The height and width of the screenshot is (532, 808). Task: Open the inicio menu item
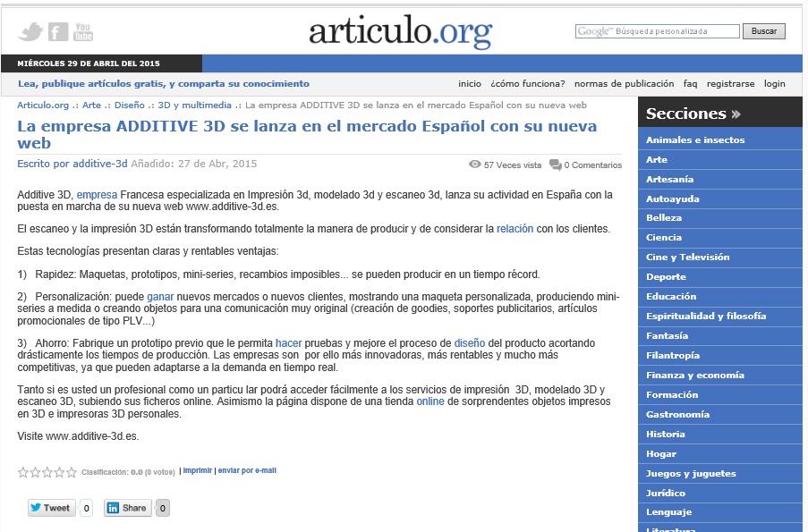(470, 83)
